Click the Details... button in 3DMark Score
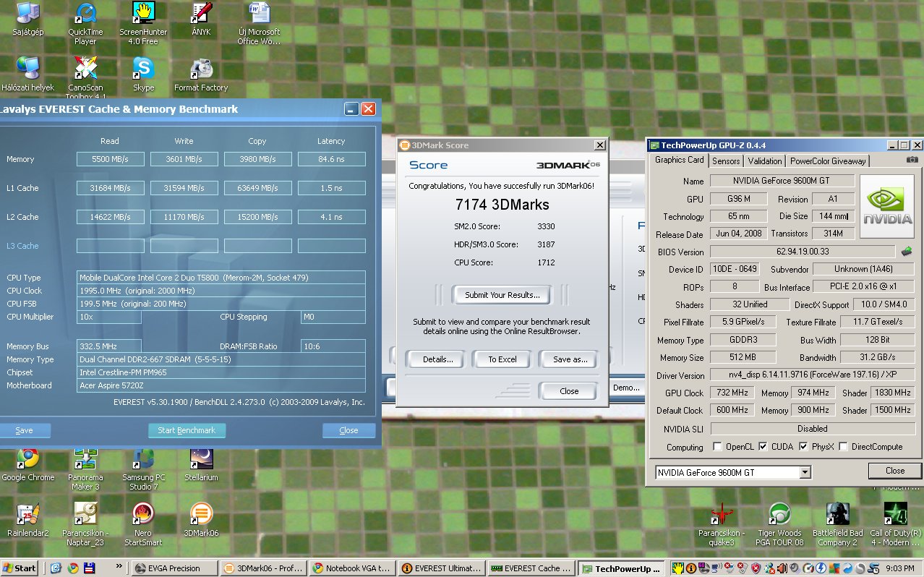Screen dimensions: 924x577 pos(437,359)
